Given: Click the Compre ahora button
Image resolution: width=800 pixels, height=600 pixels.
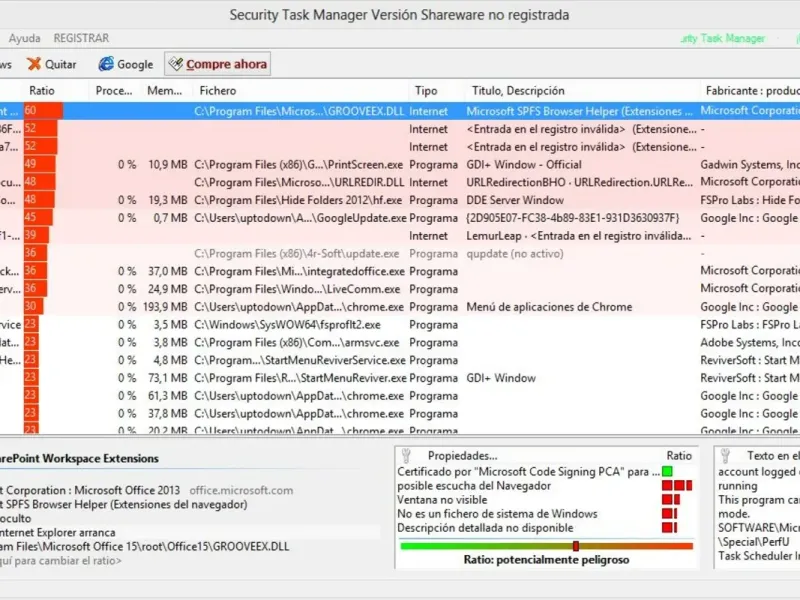Looking at the screenshot, I should 218,64.
